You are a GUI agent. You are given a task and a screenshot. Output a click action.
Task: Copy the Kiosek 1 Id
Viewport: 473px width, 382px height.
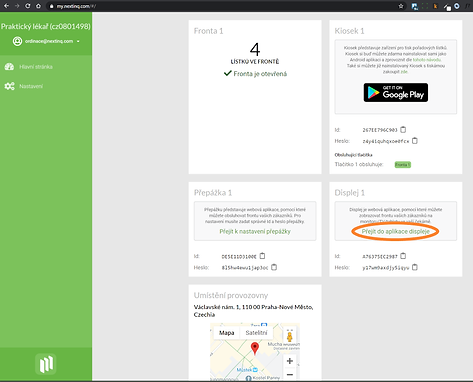[403, 130]
